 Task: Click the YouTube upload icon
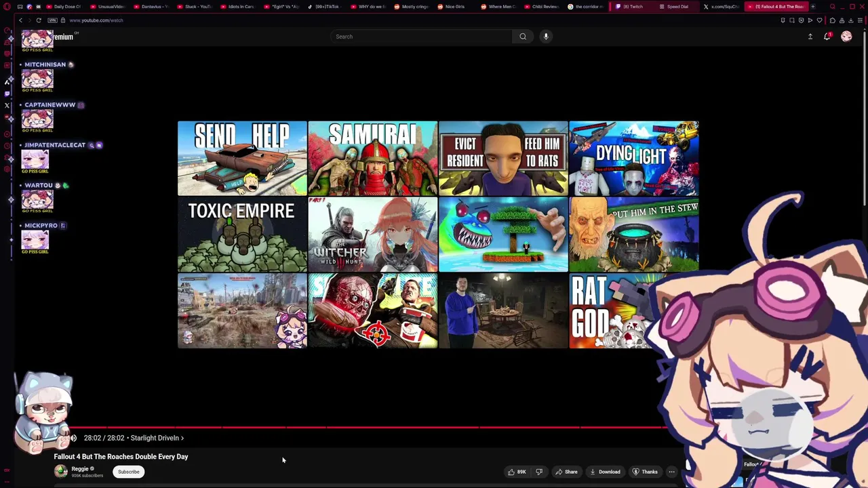[810, 37]
